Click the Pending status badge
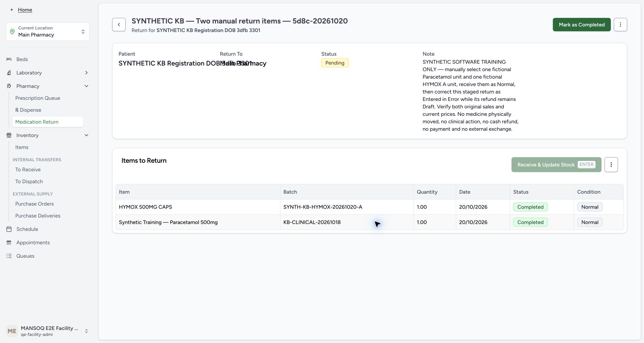 click(x=335, y=63)
